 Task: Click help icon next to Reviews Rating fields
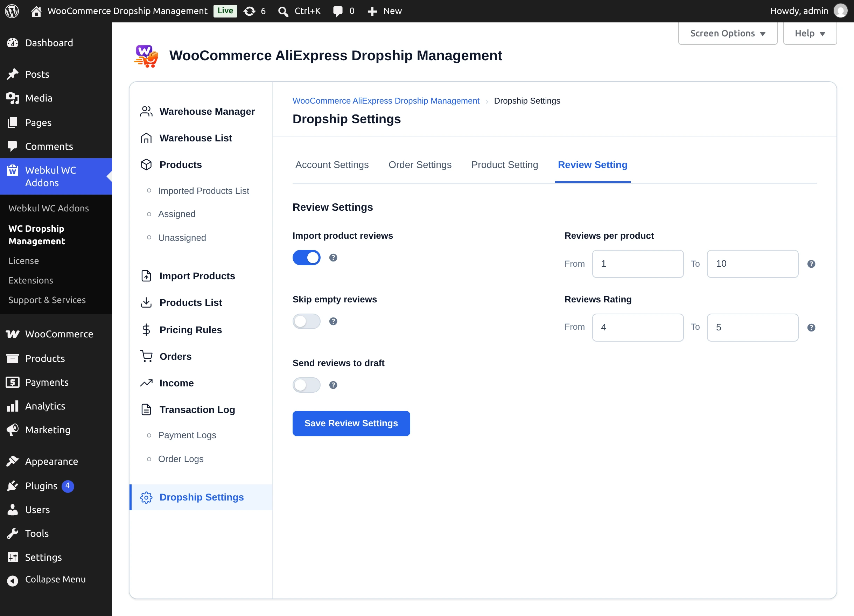click(x=811, y=328)
